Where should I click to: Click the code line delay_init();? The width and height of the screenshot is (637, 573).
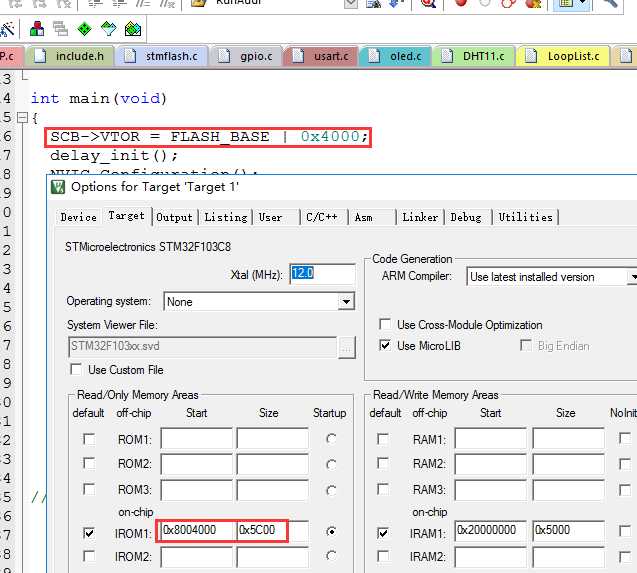click(x=114, y=156)
